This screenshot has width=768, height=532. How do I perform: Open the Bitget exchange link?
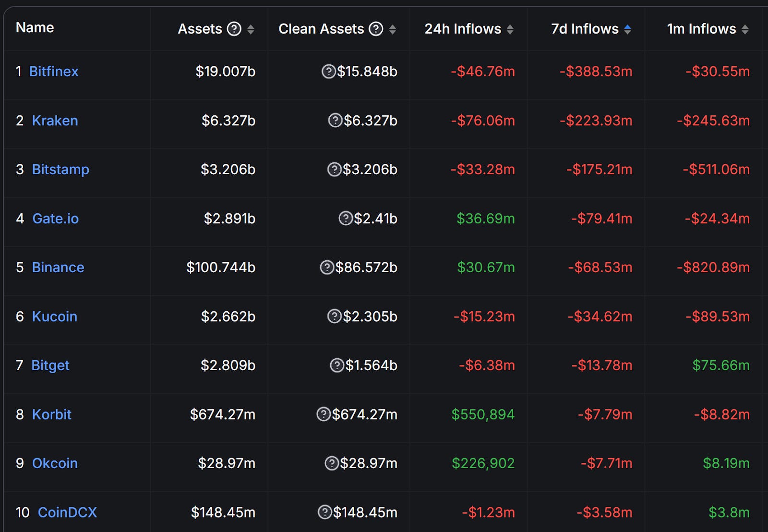pos(50,365)
